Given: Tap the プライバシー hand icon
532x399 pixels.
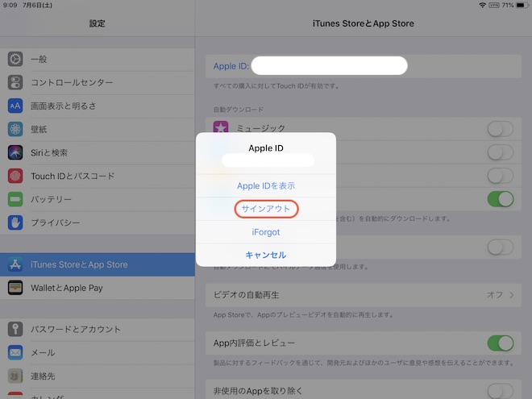Looking at the screenshot, I should (15, 223).
